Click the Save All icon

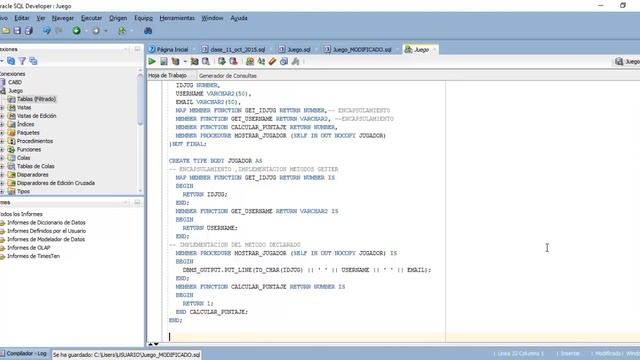[x=29, y=31]
